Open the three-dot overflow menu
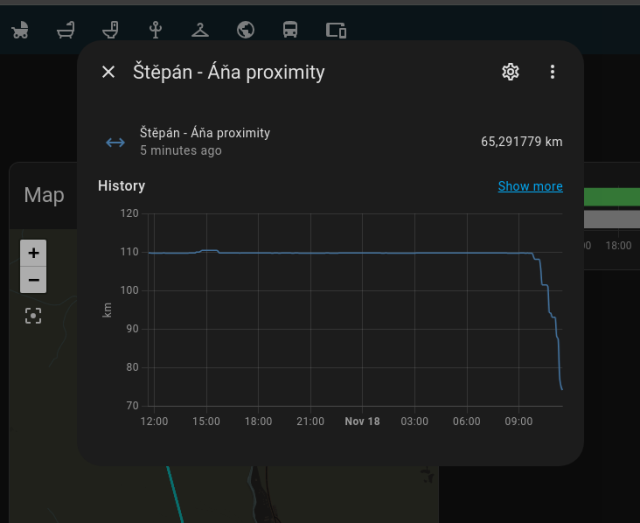The image size is (640, 523). 552,72
